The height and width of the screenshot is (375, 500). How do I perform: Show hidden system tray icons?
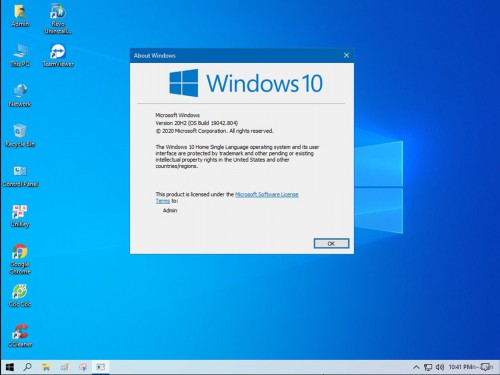pyautogui.click(x=416, y=367)
